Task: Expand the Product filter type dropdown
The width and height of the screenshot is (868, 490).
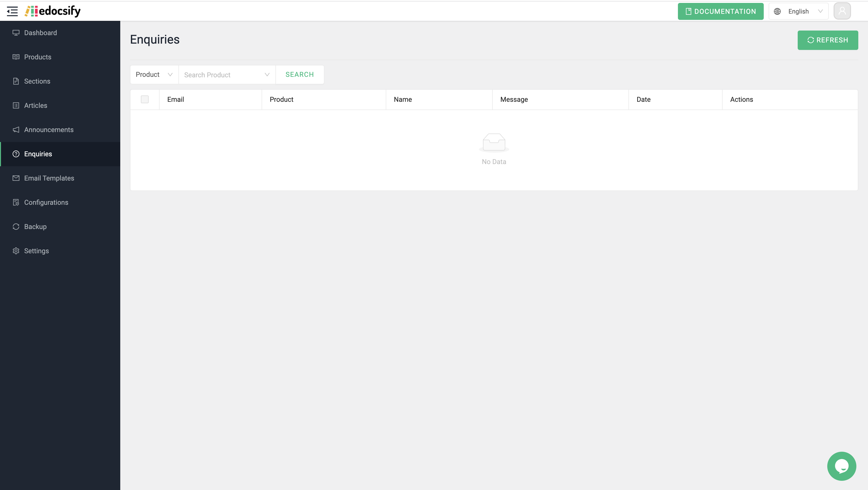Action: coord(154,74)
